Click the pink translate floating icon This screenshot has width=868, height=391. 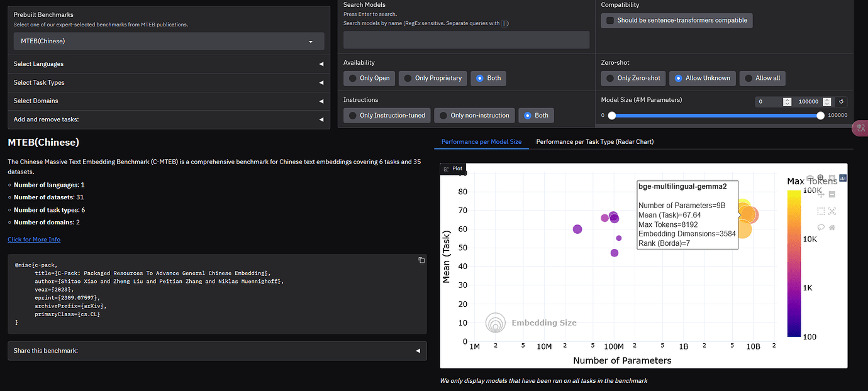click(860, 128)
